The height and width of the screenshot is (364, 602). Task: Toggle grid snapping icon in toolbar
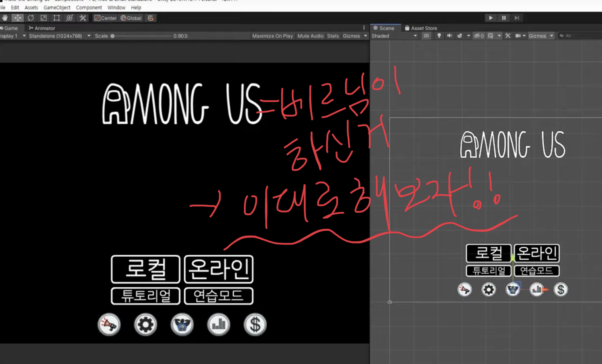(x=151, y=18)
